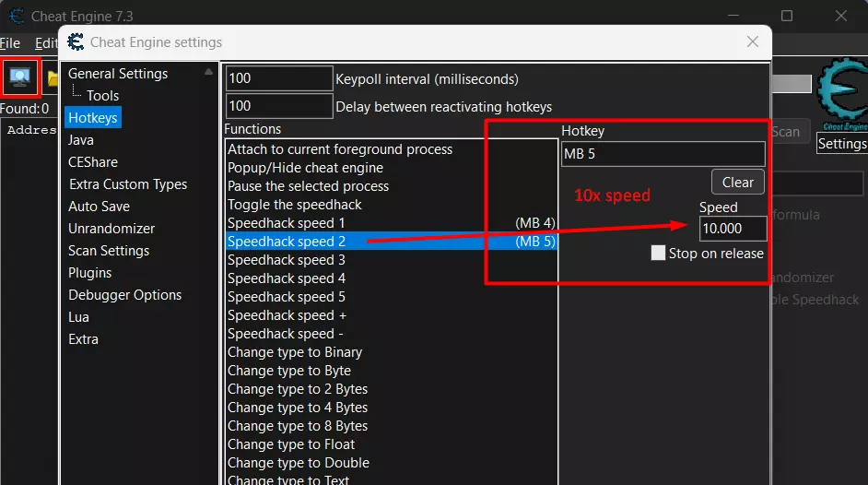
Task: Select Change type to 4 Bytes function
Action: click(x=392, y=408)
